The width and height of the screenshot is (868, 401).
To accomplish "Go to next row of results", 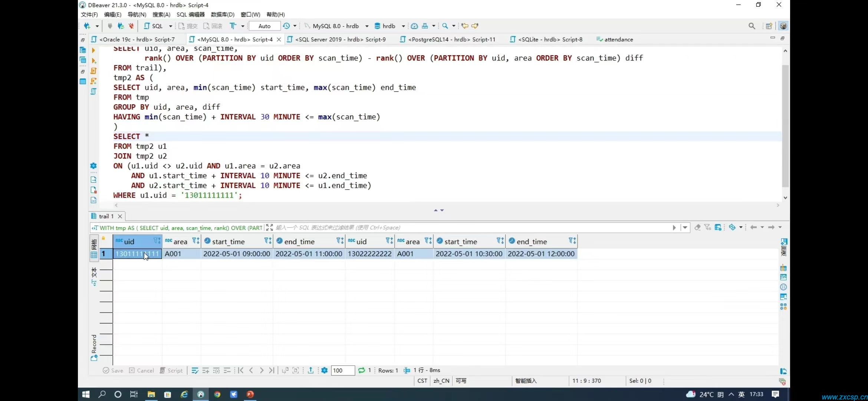I will pos(262,370).
